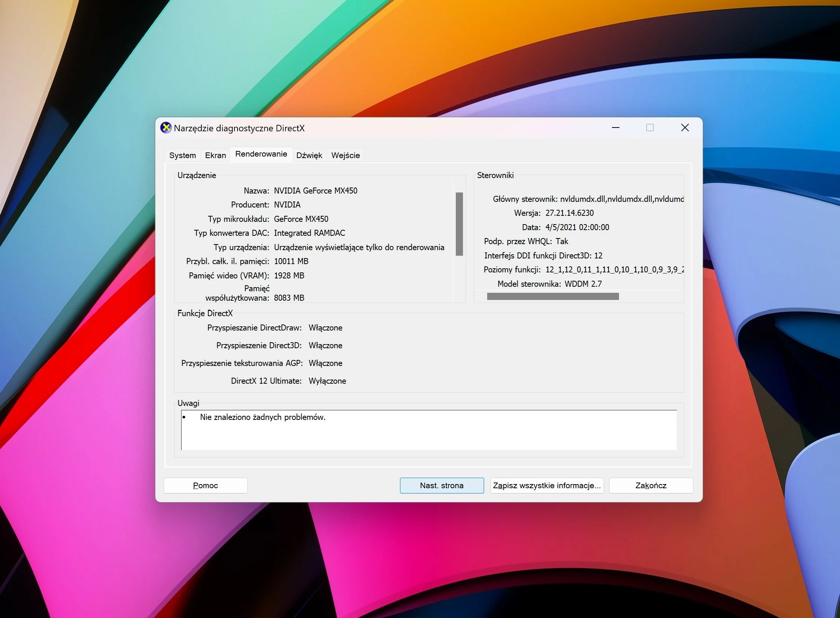The image size is (840, 618).
Task: Click driver version 27.21.14.6230
Action: tap(569, 213)
